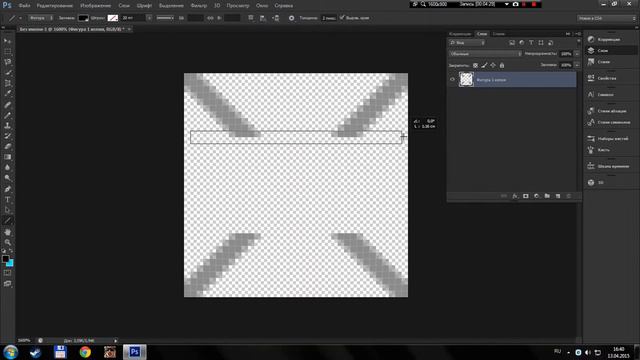Select the Lasso tool
This screenshot has height=360, width=640.
(x=7, y=62)
